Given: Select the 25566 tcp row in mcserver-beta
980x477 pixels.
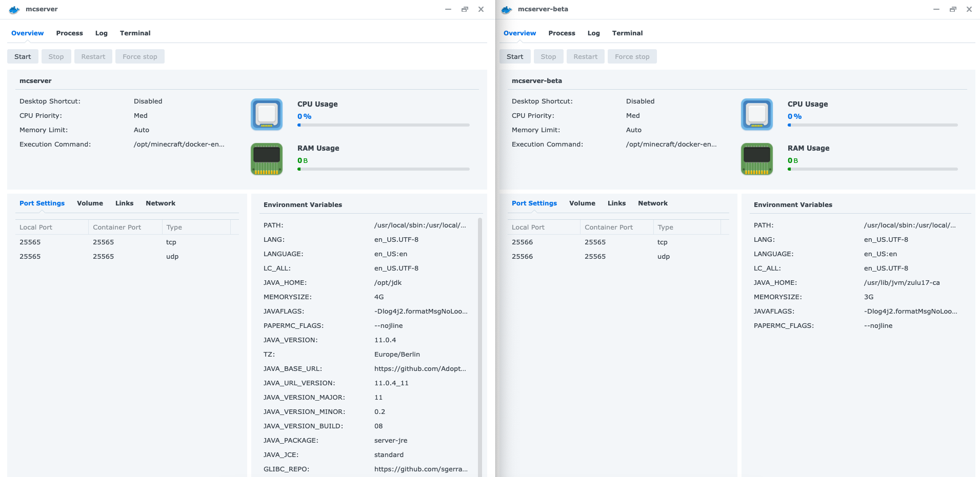Looking at the screenshot, I should (618, 242).
